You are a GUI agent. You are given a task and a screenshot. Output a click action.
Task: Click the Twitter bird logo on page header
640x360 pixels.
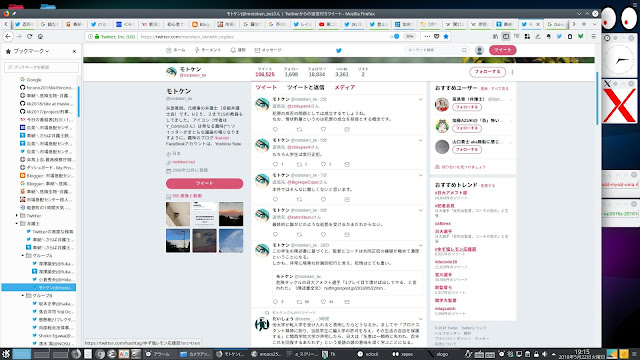pyautogui.click(x=338, y=50)
